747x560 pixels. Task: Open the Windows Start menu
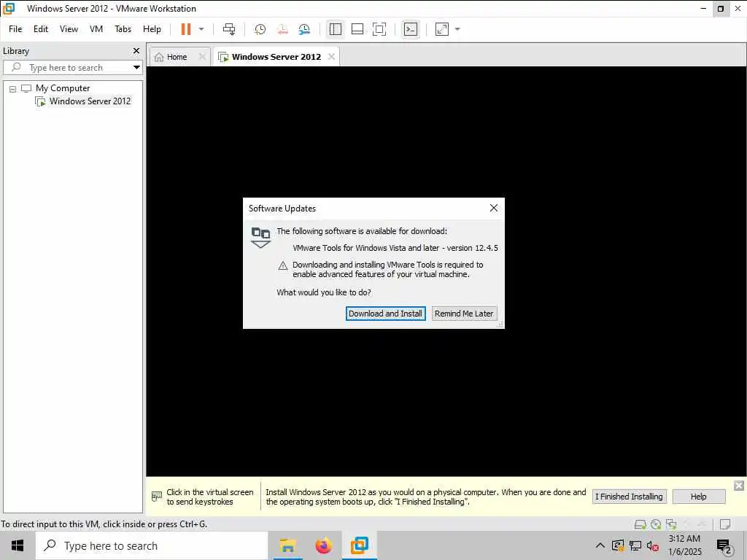(18, 545)
